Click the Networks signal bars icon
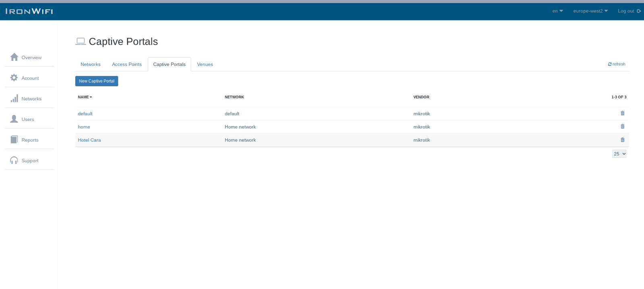Image resolution: width=644 pixels, height=289 pixels. tap(14, 98)
